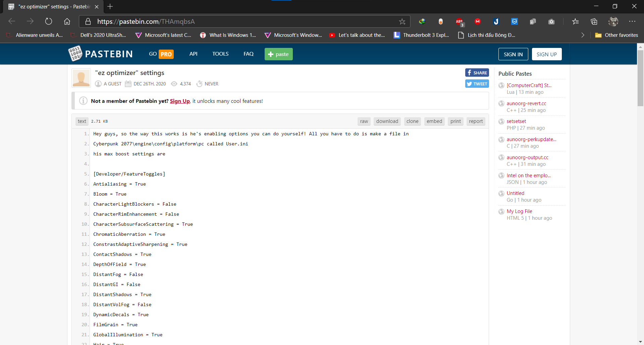Open the blue mail extension icon
The width and height of the screenshot is (644, 345).
(514, 21)
